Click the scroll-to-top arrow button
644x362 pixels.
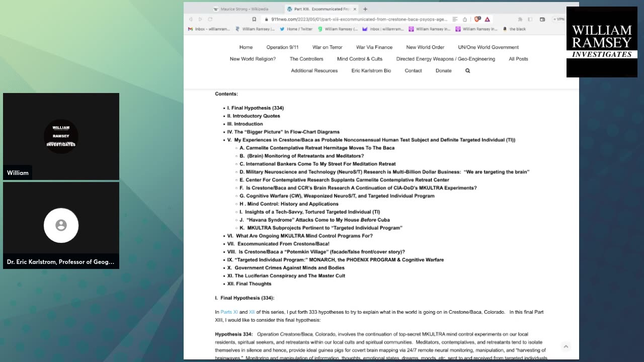566,346
